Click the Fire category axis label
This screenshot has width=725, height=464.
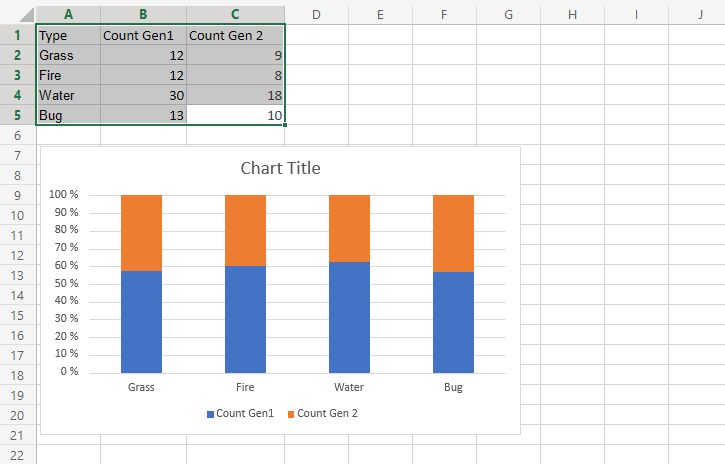tap(245, 387)
